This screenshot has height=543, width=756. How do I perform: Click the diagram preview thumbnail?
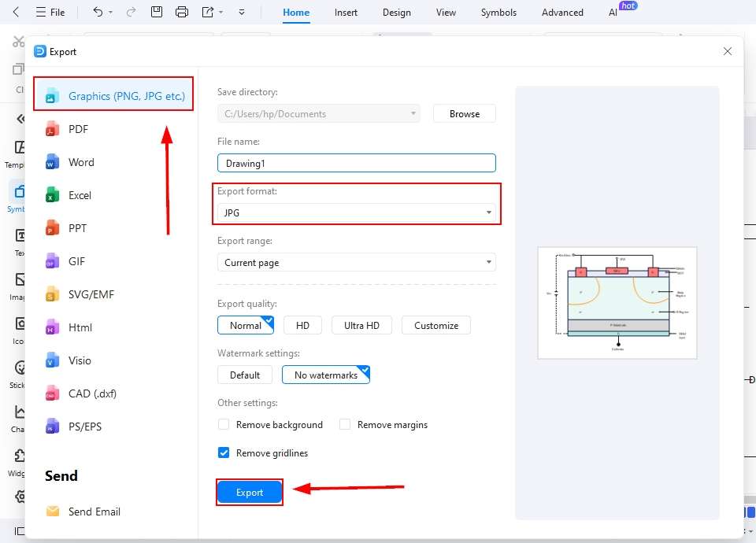point(617,303)
